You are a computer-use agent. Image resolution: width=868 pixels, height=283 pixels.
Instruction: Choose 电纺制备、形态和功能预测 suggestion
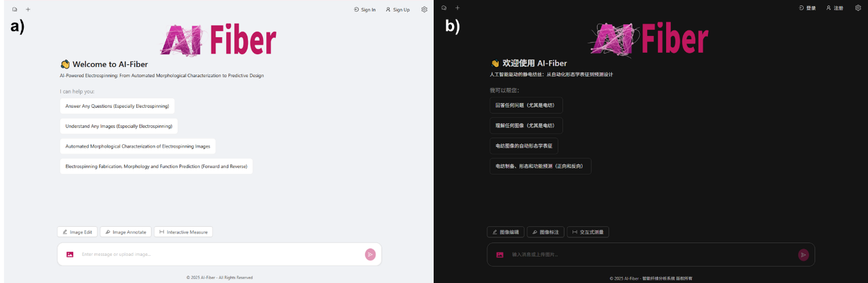[x=541, y=166]
